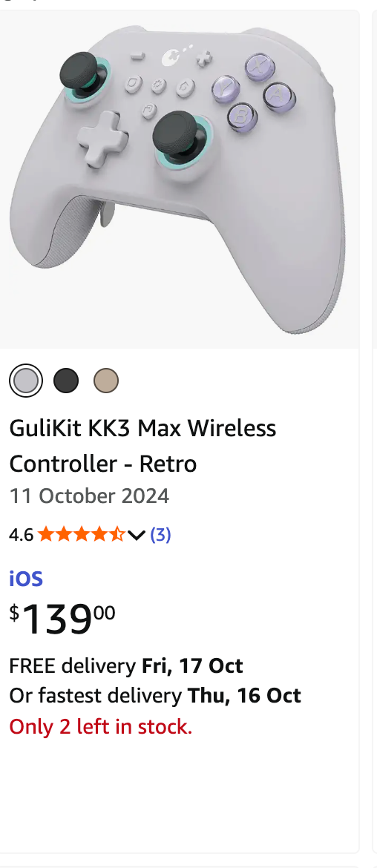The height and width of the screenshot is (868, 377).
Task: Open the GuliKit KK3 Max Wireless Controller title link
Action: 142,446
